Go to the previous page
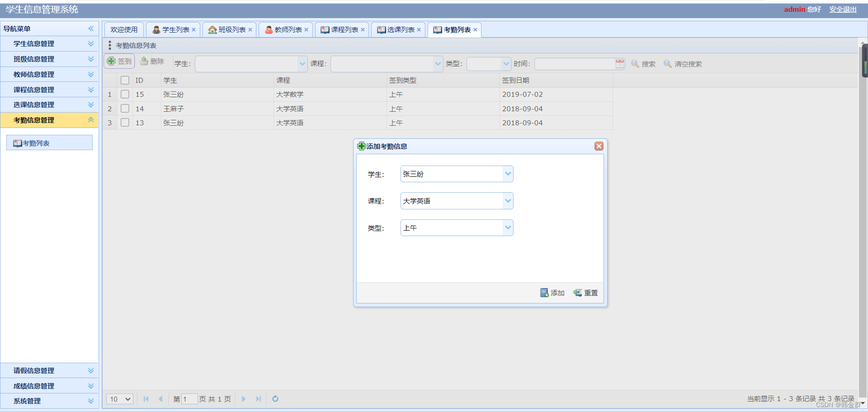 coord(160,399)
